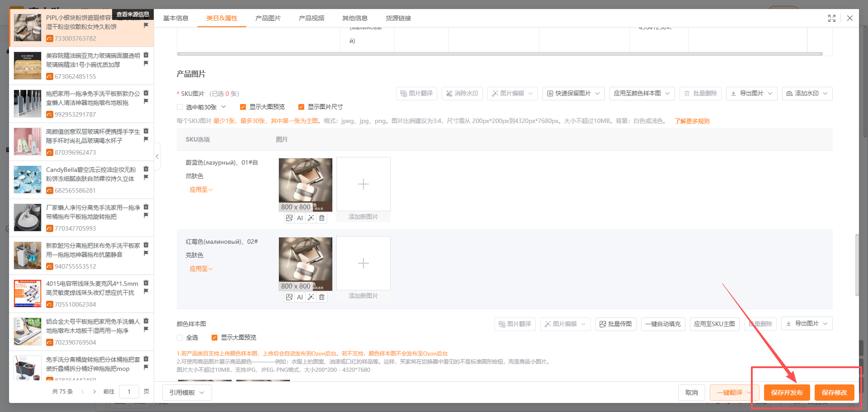Viewport: 868px width, 412px height.
Task: Expand 应用至 for the 红莓色 SKU
Action: (201, 269)
